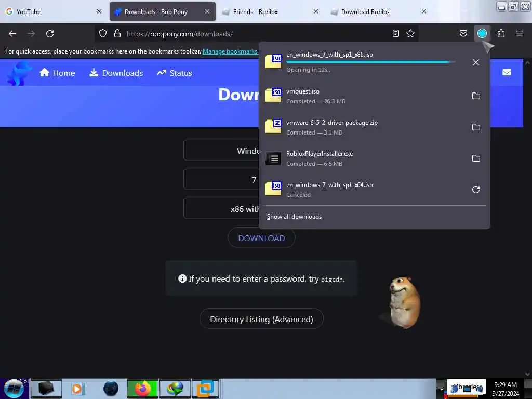Show vmware-6-5-2-driver-package.zip in folder

pos(476,127)
